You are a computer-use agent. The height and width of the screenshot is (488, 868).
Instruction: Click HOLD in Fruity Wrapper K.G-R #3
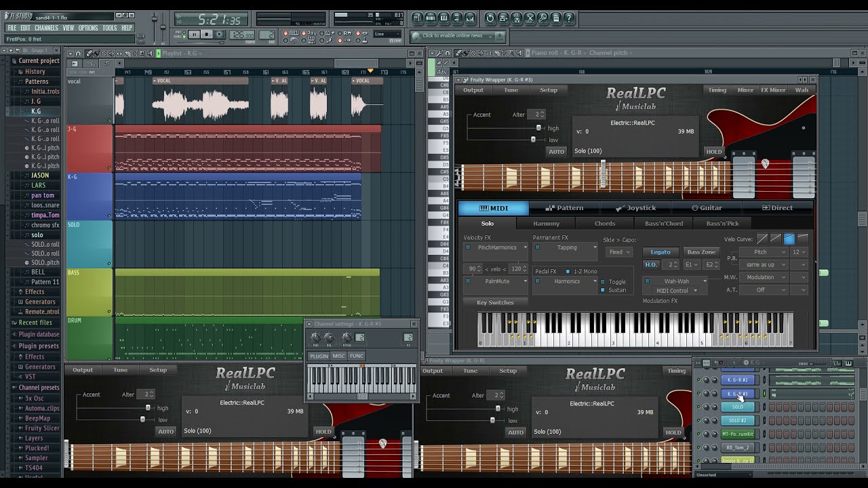713,152
